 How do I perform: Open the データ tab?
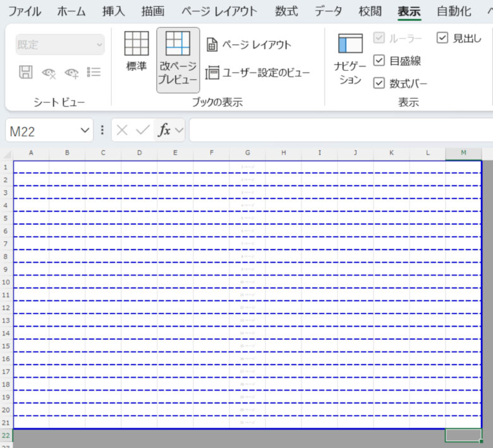coord(328,11)
